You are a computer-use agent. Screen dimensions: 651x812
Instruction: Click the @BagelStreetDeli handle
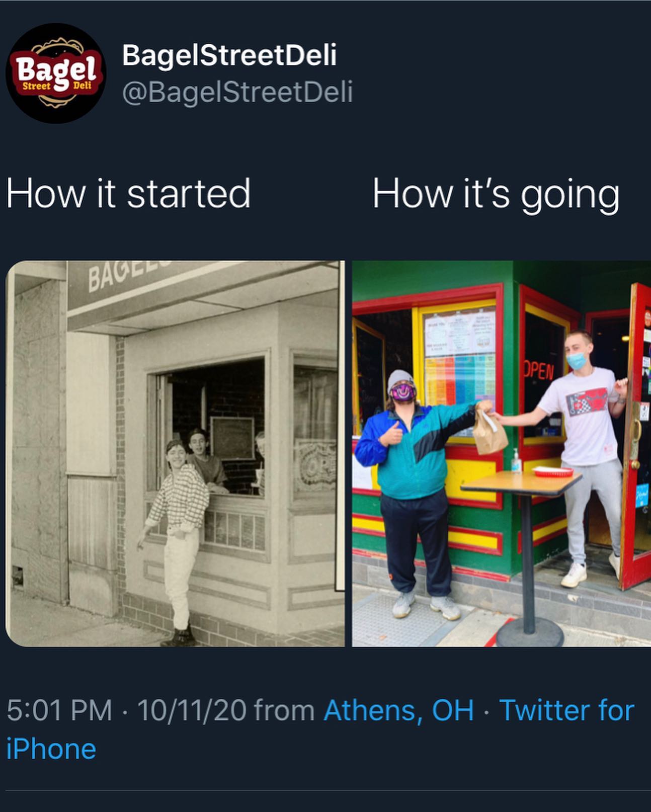click(x=237, y=92)
